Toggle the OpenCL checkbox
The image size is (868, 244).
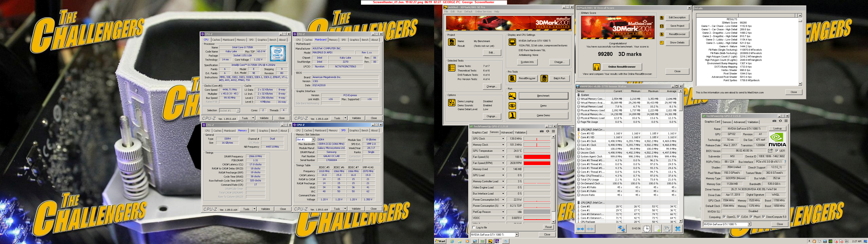coord(724,217)
